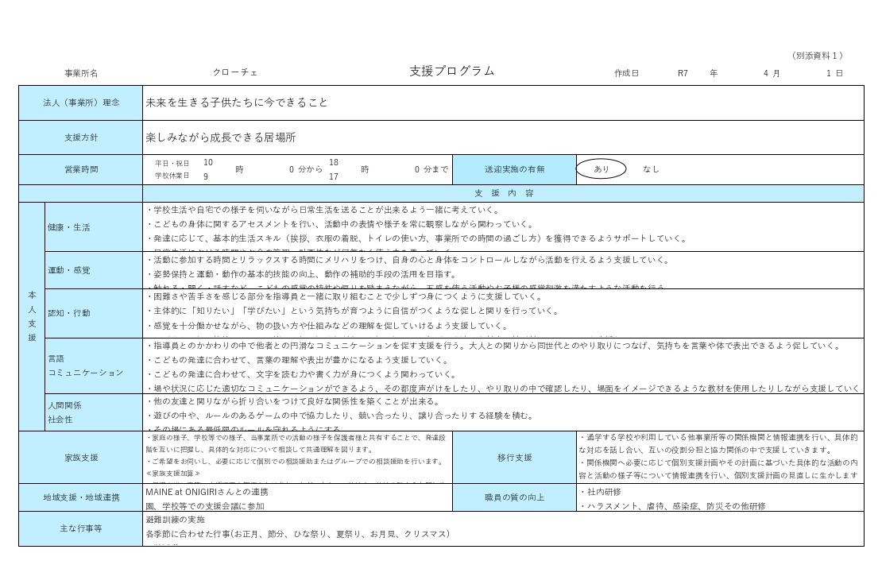Select the 作成日 label
Screen dimensions: 882x588
tap(626, 73)
